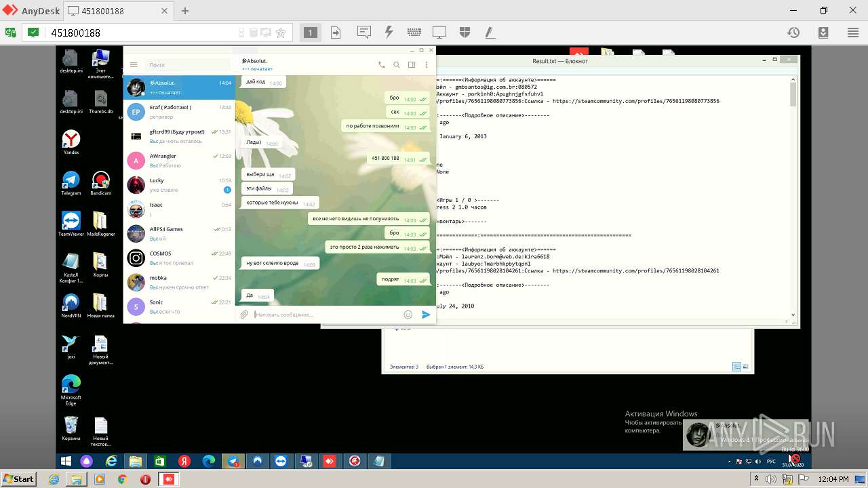This screenshot has width=868, height=488.
Task: Open the emoji picker smiley icon
Action: [x=408, y=314]
